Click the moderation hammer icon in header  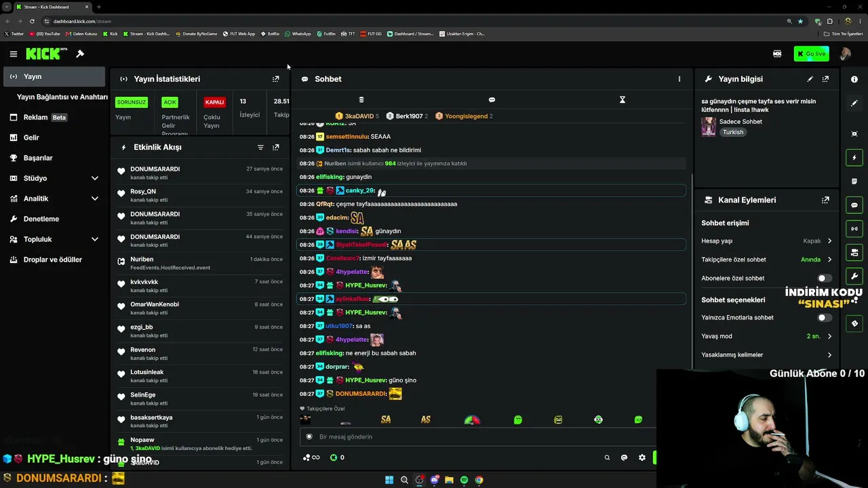click(x=80, y=54)
